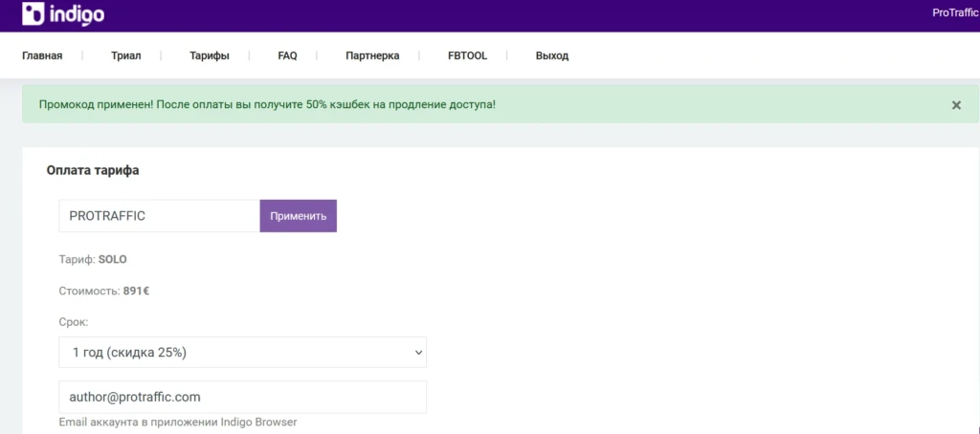Focus the author@protraffic.com email field
980x434 pixels.
242,397
